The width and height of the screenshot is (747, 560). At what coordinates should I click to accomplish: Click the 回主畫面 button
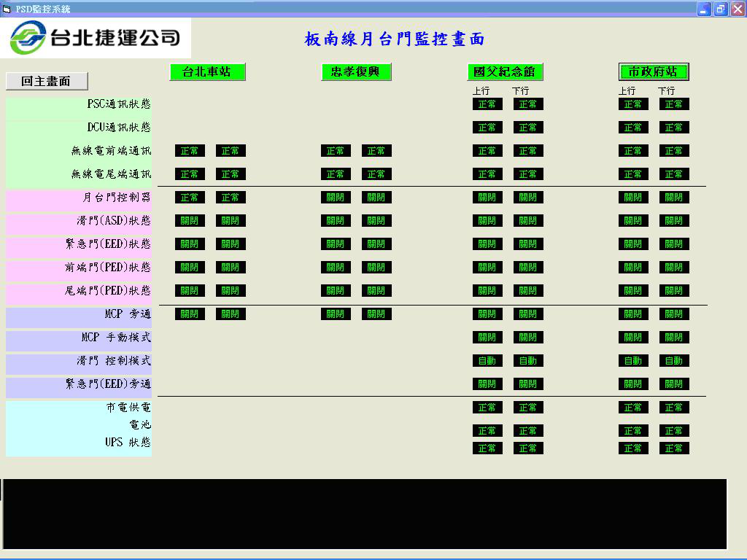[47, 81]
